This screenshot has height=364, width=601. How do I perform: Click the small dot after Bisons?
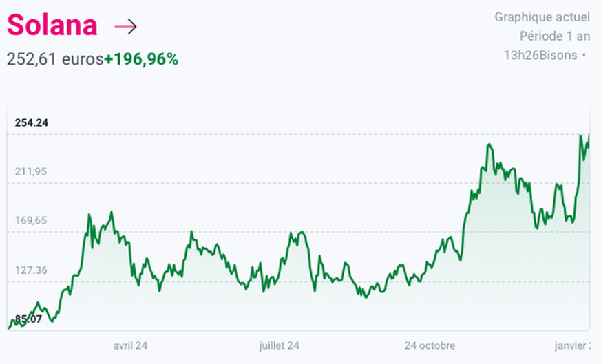click(x=584, y=54)
